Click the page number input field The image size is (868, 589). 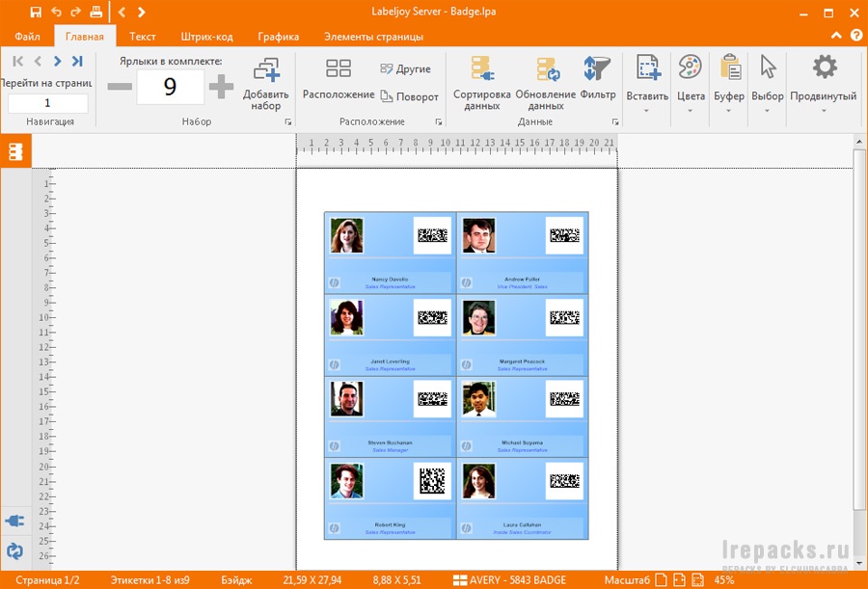[x=47, y=103]
